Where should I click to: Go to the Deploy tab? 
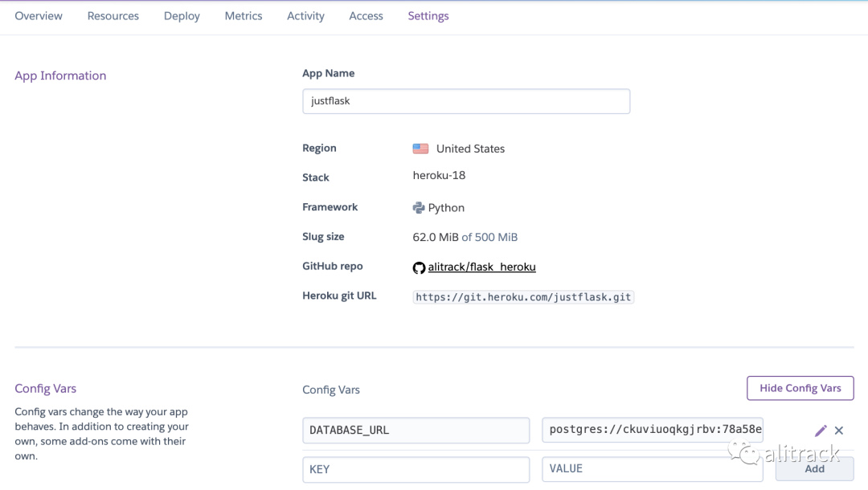(x=182, y=16)
